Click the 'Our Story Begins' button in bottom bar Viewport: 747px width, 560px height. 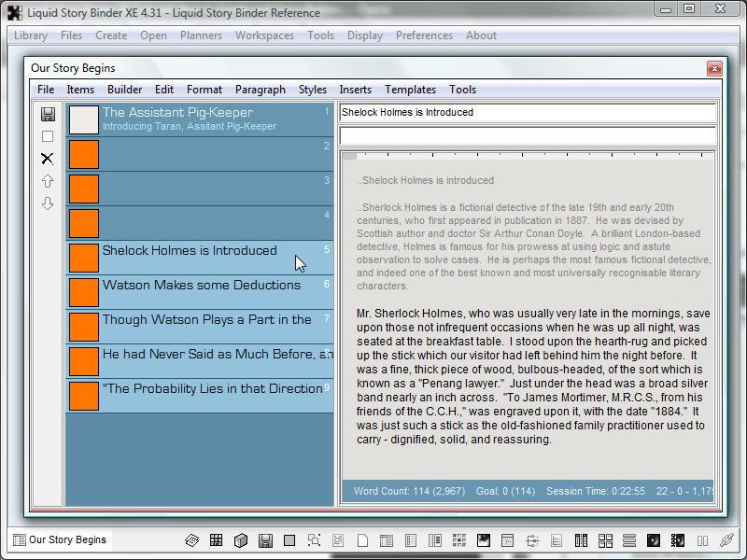point(59,539)
